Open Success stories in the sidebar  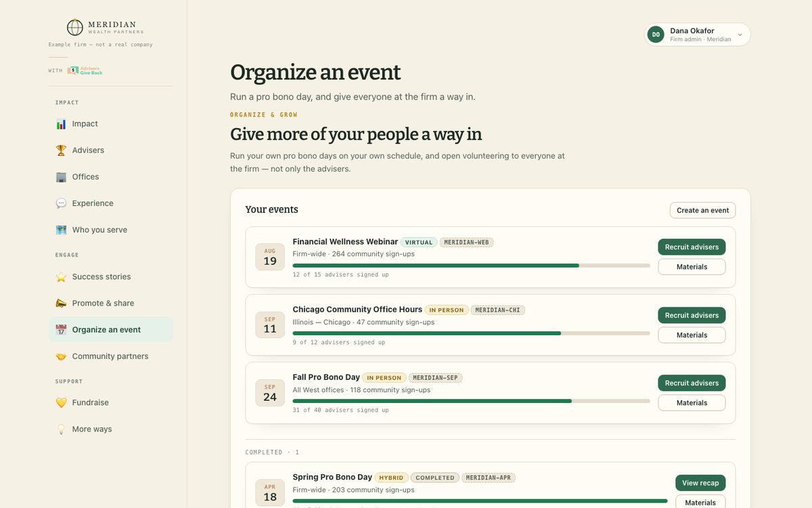pos(111,277)
